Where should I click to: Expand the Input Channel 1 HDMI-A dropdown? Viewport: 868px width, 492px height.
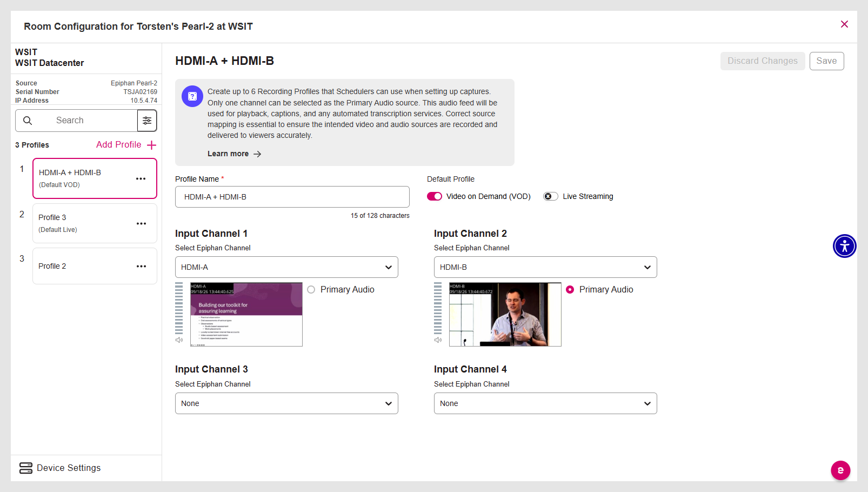[x=286, y=267]
